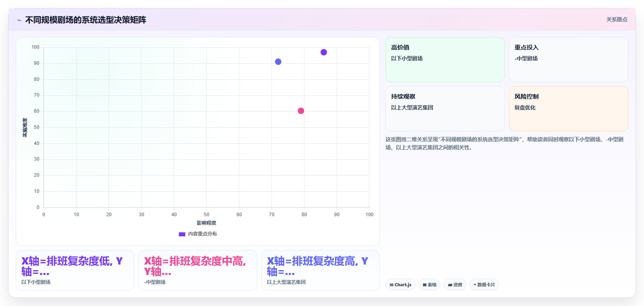Click the 以上大型演艺集团 summary card
The width and height of the screenshot is (644, 306).
pos(321,270)
